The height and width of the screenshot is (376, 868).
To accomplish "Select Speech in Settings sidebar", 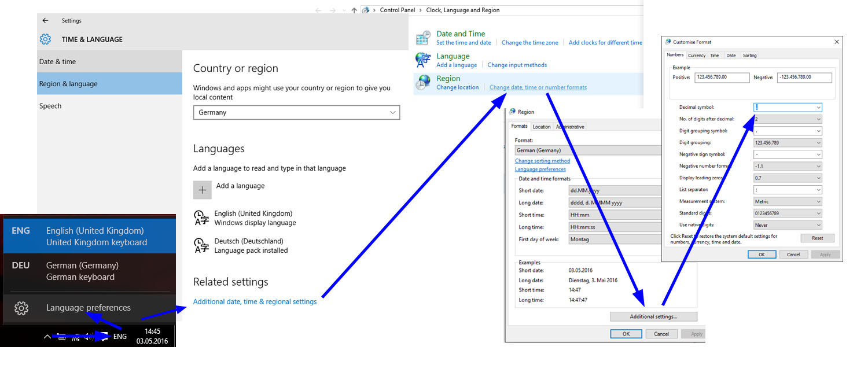I will (x=109, y=106).
